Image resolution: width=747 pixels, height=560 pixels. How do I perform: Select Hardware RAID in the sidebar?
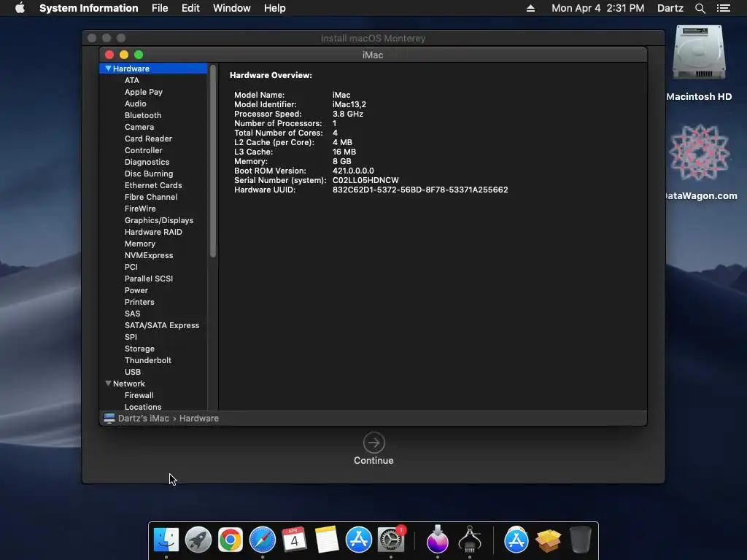153,232
